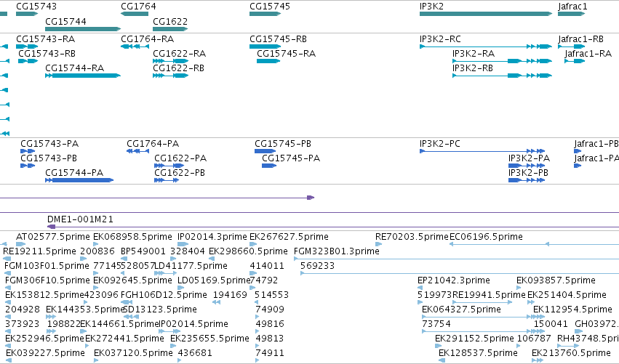
Task: Click the Jafrac1-RA transcript label
Action: (588, 54)
